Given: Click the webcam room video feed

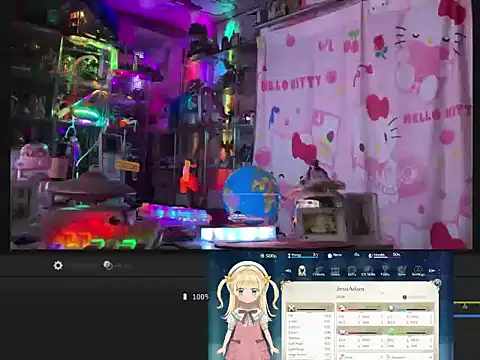Looking at the screenshot, I should pos(241,124).
